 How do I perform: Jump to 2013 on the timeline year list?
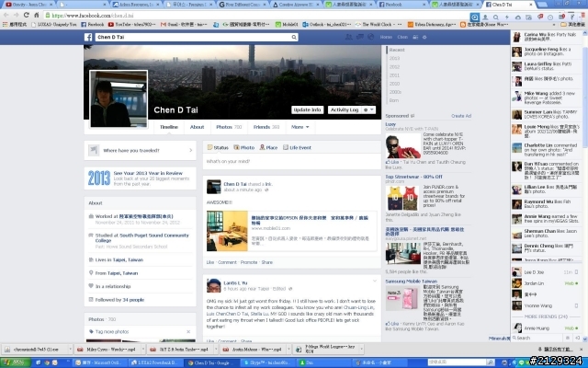pyautogui.click(x=394, y=58)
